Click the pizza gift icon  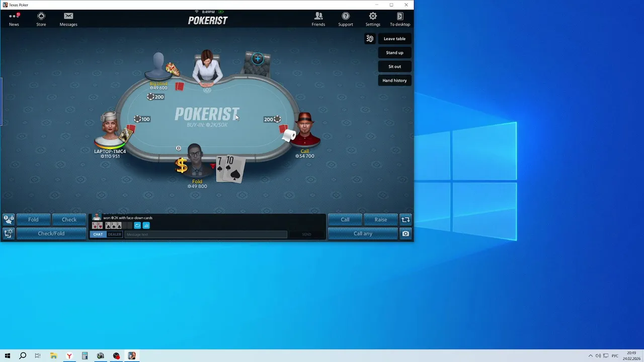(x=173, y=69)
